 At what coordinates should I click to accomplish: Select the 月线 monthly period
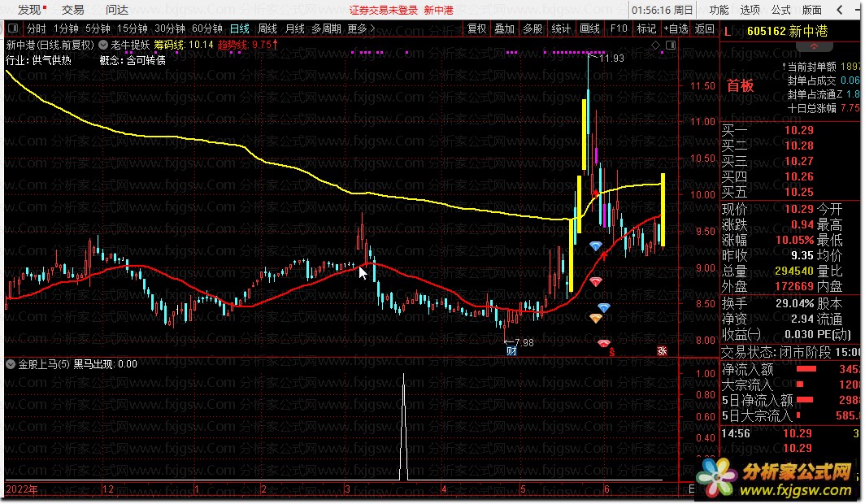click(x=294, y=28)
